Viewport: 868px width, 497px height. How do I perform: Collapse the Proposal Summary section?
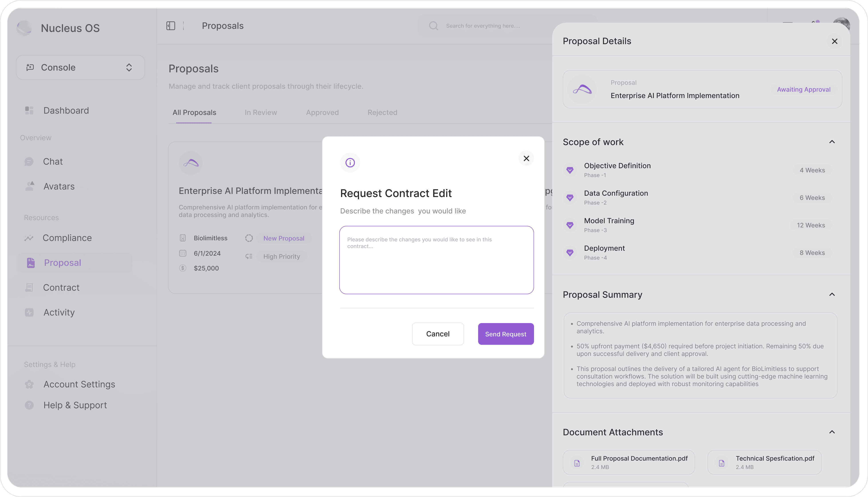click(x=832, y=295)
